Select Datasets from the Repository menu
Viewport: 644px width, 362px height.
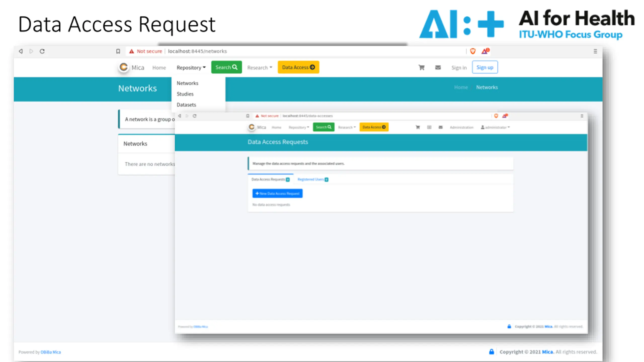point(186,105)
